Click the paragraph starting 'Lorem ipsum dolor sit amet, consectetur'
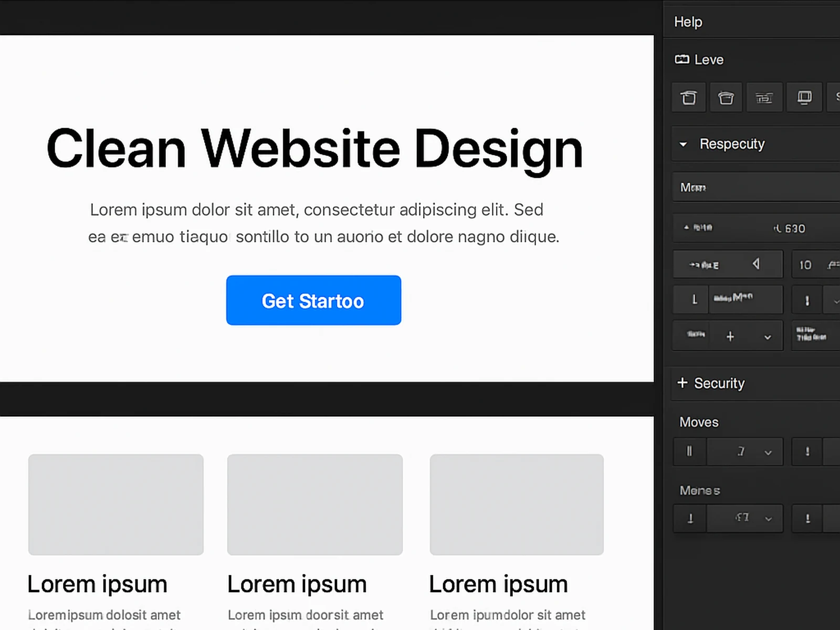This screenshot has height=630, width=840. coord(324,223)
